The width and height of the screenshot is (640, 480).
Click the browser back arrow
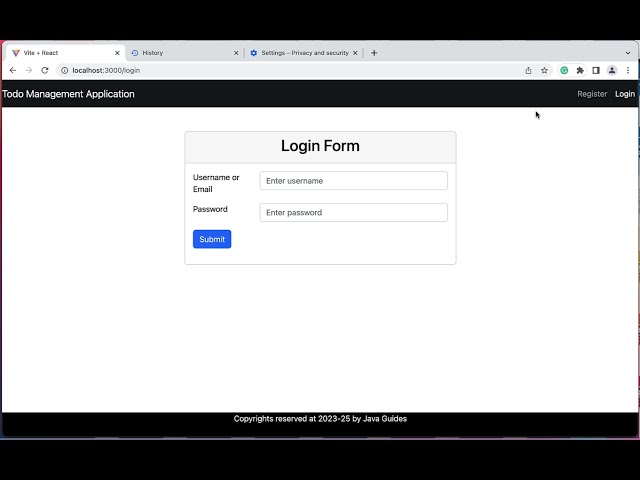pyautogui.click(x=13, y=70)
